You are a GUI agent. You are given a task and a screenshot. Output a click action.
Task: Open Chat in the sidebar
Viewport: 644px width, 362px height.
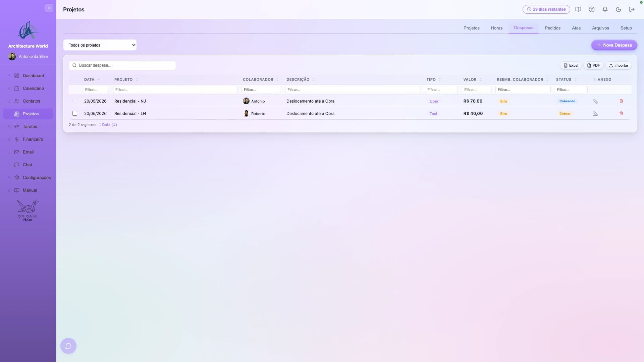coord(28,165)
